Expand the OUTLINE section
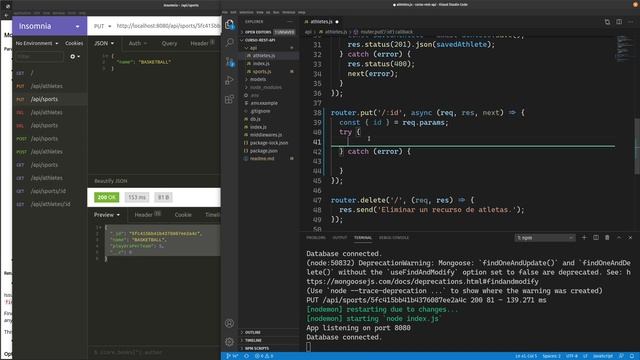640x360 pixels. tap(268, 333)
